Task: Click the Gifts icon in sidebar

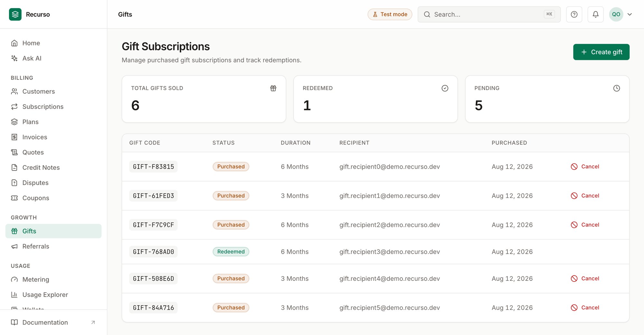Action: coord(14,231)
